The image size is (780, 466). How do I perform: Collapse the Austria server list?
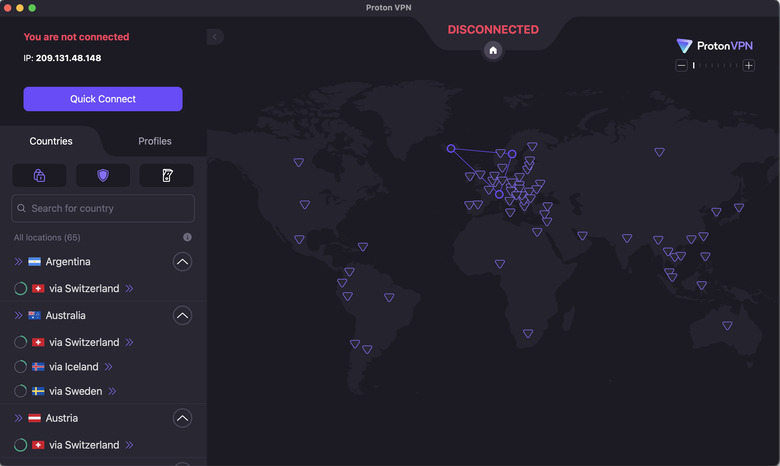pos(183,418)
